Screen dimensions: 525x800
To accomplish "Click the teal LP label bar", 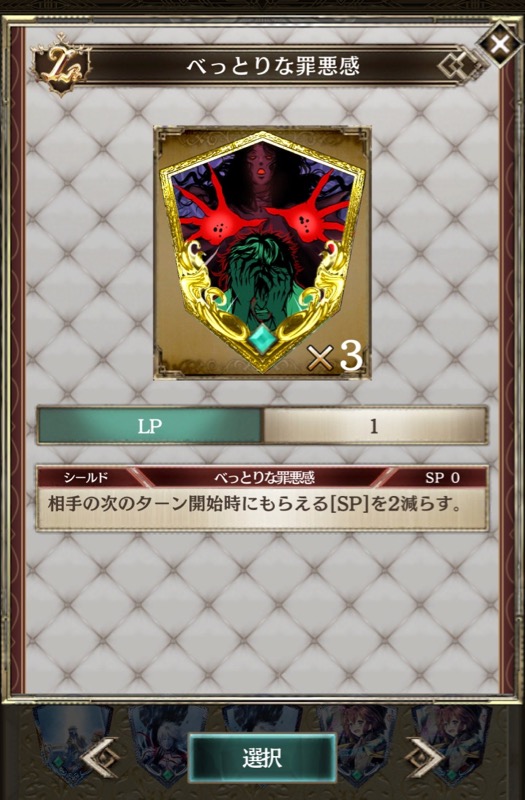I will tap(150, 426).
